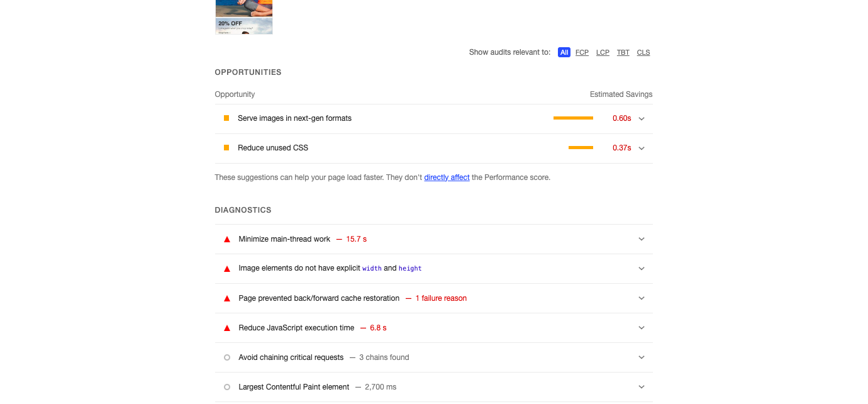Click red triangle beside back/forward cache audit
868x404 pixels.
coord(227,298)
